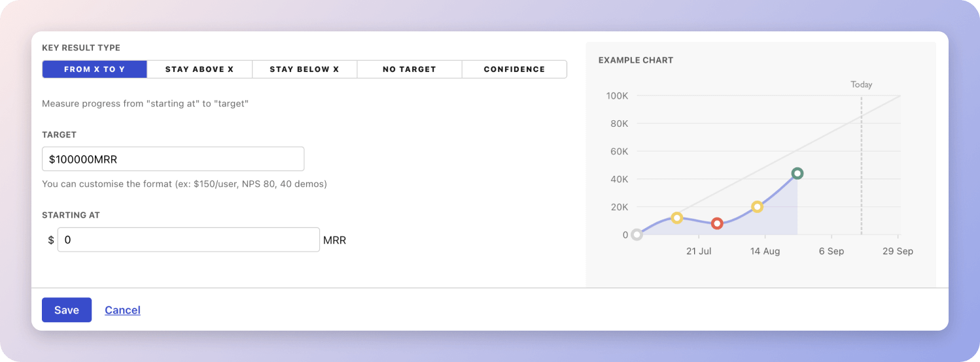Click the Target input field
This screenshot has height=362, width=980.
173,159
